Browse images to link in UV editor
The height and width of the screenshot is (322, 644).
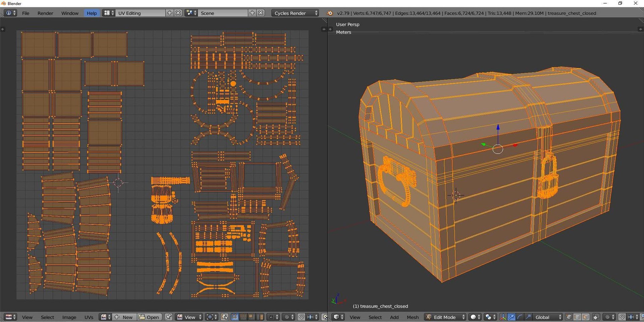tap(105, 317)
